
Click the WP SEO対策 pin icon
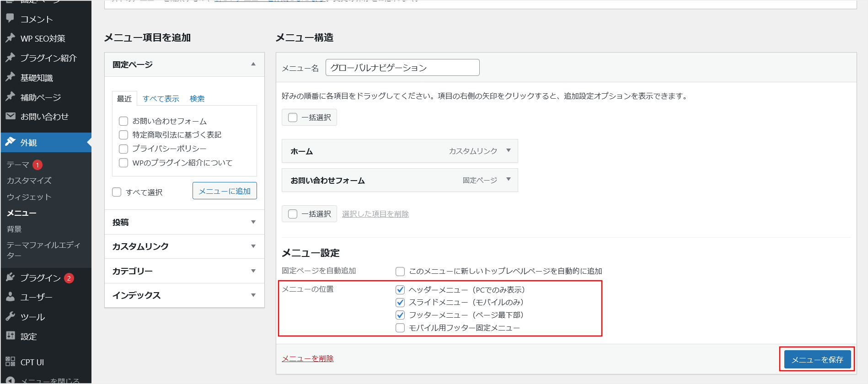[x=10, y=38]
